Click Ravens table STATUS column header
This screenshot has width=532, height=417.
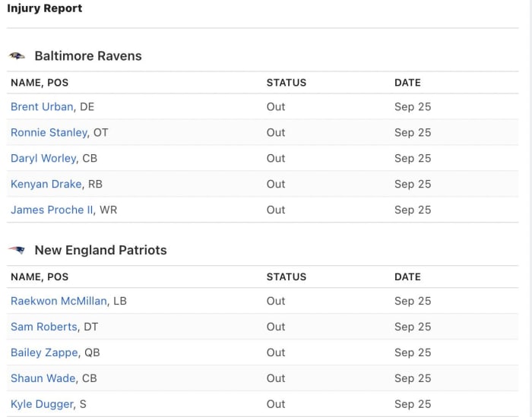pyautogui.click(x=287, y=83)
